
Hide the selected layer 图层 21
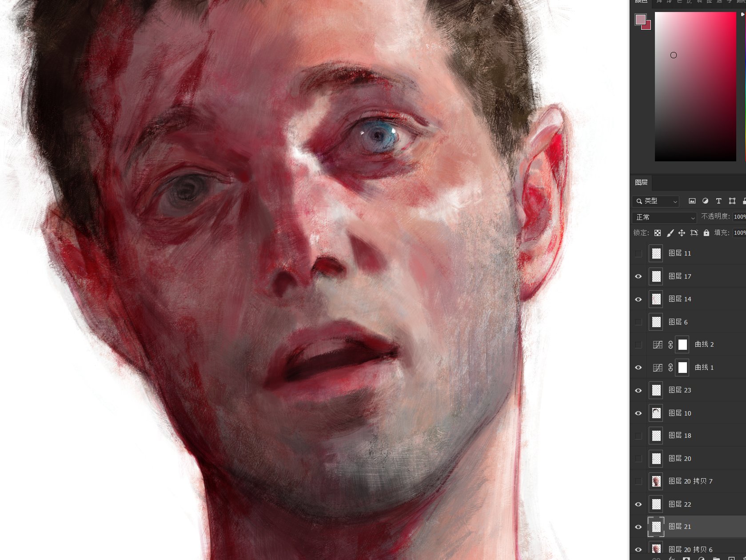[x=638, y=527]
